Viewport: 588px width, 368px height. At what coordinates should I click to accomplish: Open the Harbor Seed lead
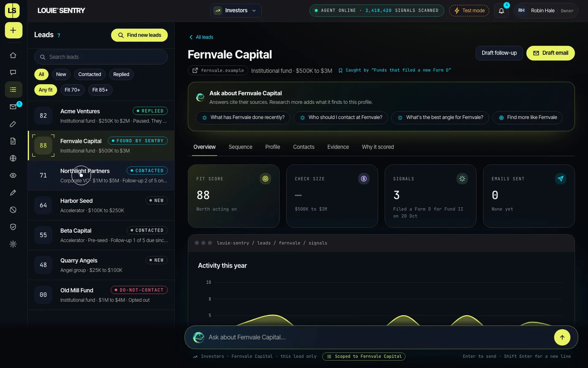click(x=101, y=205)
